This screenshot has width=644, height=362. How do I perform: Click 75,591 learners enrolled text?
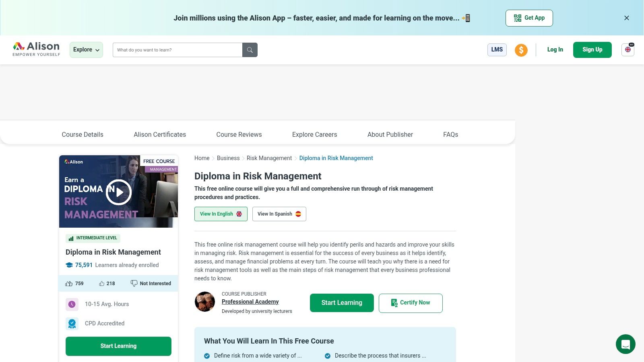click(117, 265)
